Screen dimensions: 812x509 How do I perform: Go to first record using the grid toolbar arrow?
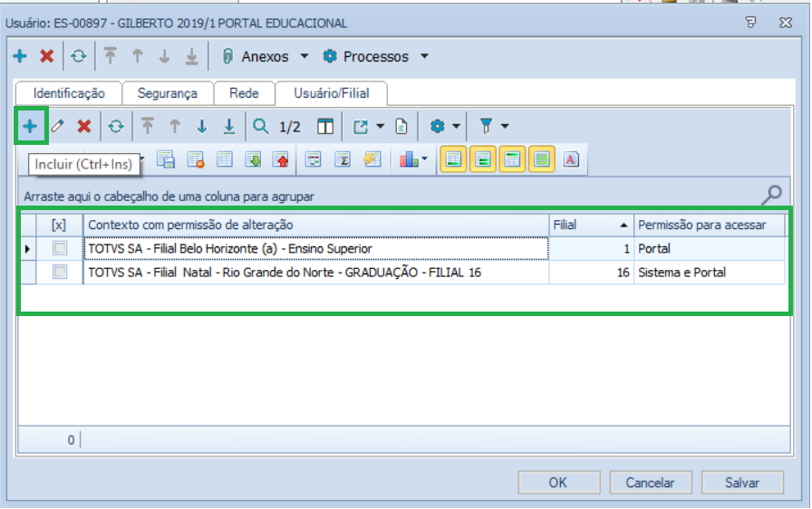point(148,126)
